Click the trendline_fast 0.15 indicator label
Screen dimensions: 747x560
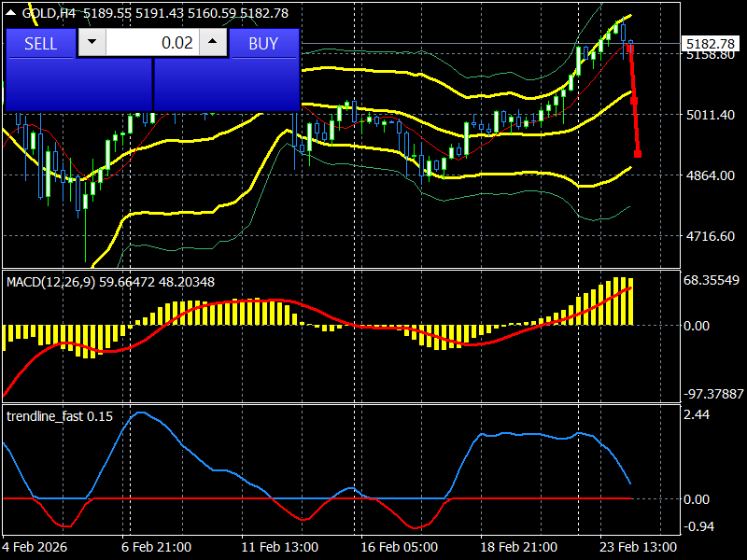click(x=60, y=416)
